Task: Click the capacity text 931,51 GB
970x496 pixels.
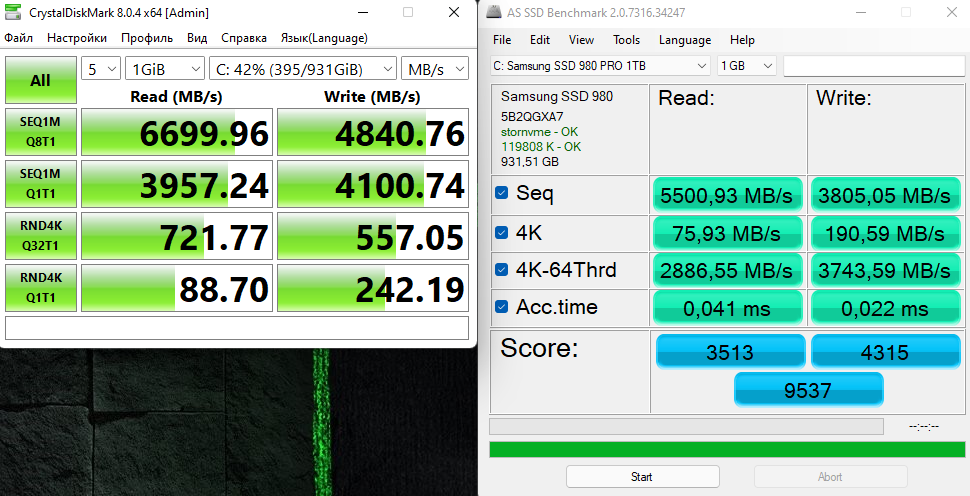Action: [x=530, y=162]
